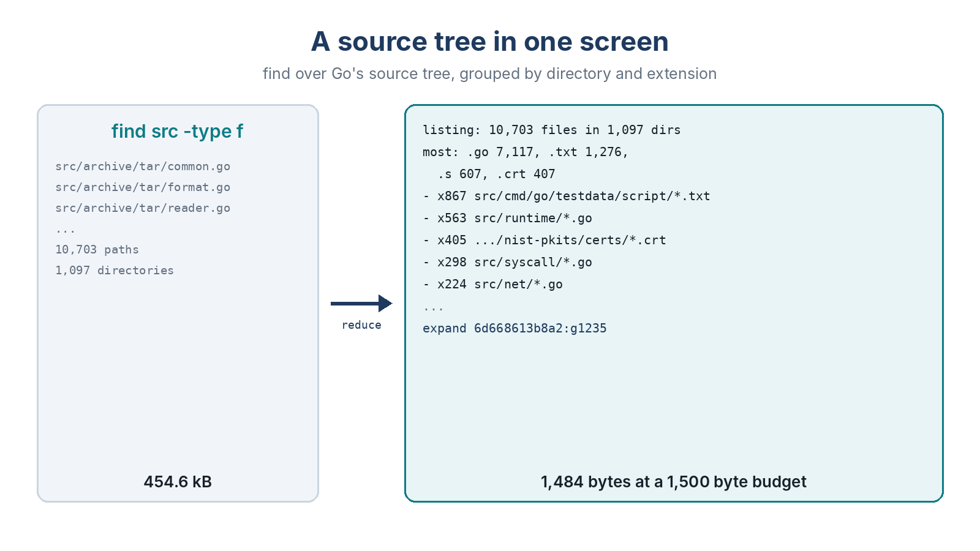Click the 'find src -type f' heading
The image size is (980, 551).
[x=178, y=131]
